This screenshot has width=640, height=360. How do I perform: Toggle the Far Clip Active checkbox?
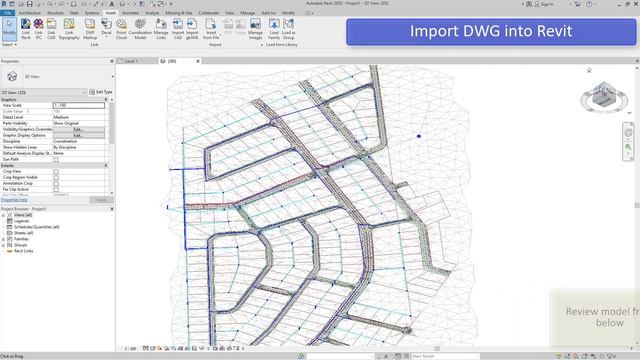pyautogui.click(x=56, y=189)
